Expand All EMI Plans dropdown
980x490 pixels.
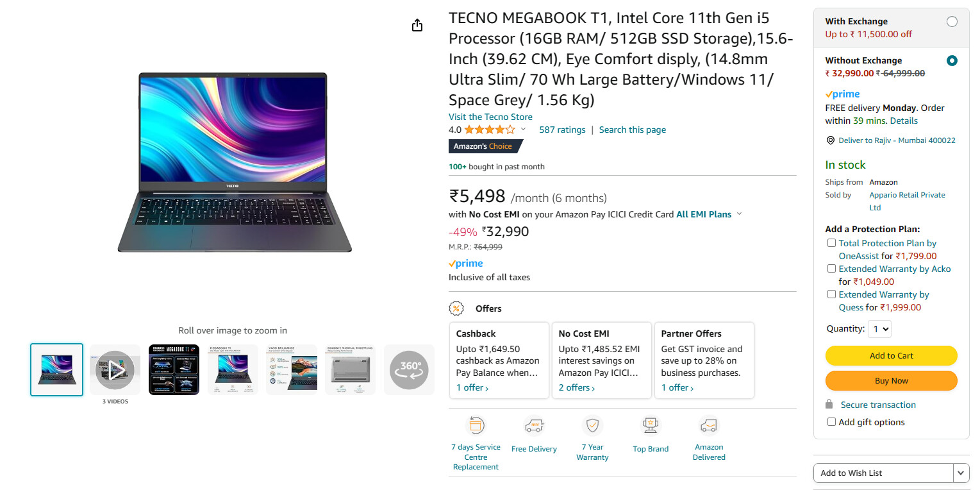tap(739, 214)
